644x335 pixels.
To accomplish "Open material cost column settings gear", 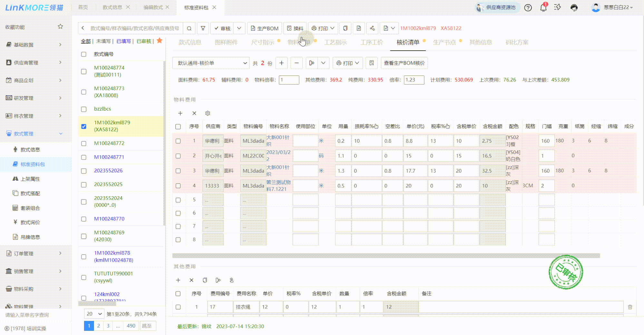I will tap(208, 113).
